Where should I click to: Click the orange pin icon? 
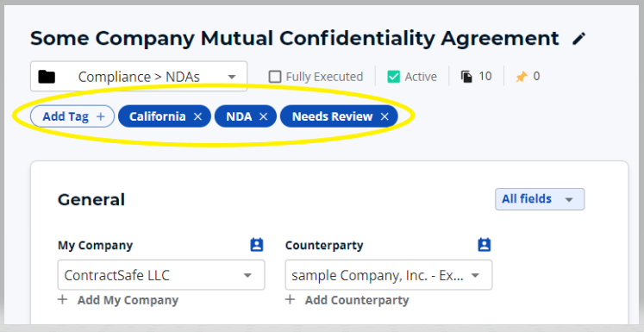(x=522, y=77)
